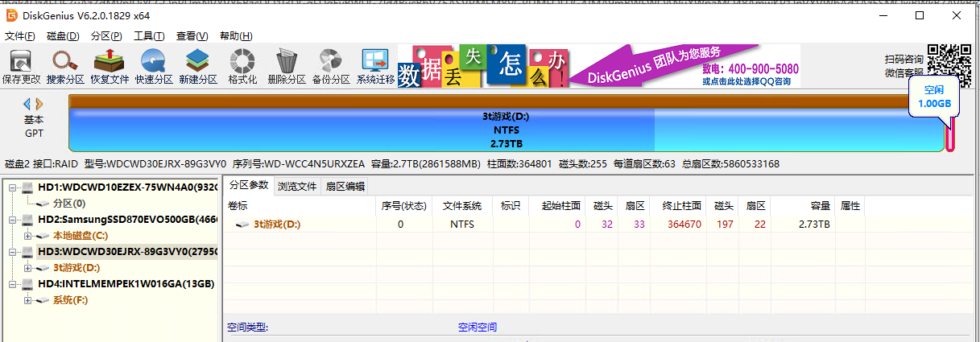The image size is (980, 342).
Task: Collapse the HD1 disk tree node
Action: click(x=12, y=187)
